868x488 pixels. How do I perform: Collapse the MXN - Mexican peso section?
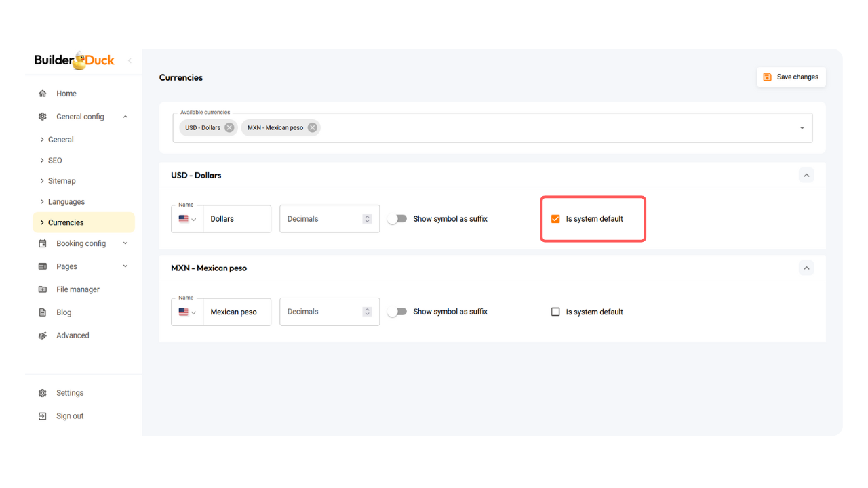[x=806, y=268]
